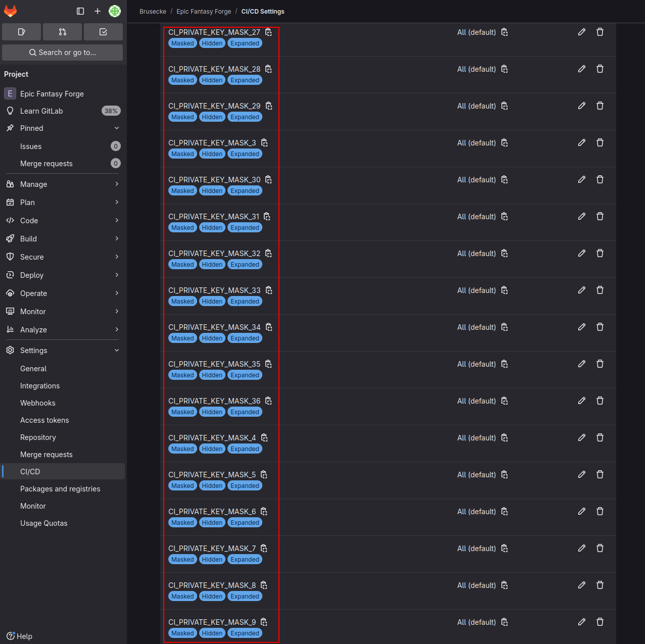This screenshot has width=645, height=644.
Task: Click Expanded badge of CI_PRIVATE_KEY_MASK_36
Action: (x=245, y=412)
